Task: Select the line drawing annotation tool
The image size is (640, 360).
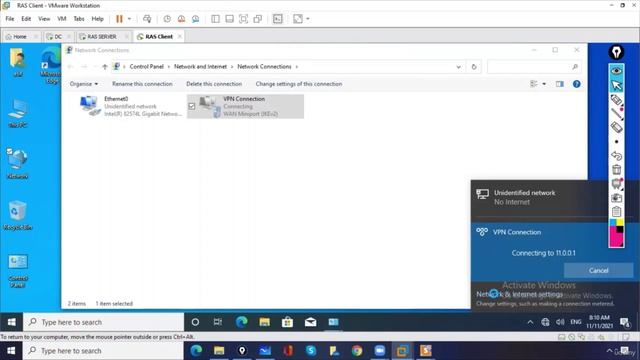Action: pyautogui.click(x=616, y=114)
